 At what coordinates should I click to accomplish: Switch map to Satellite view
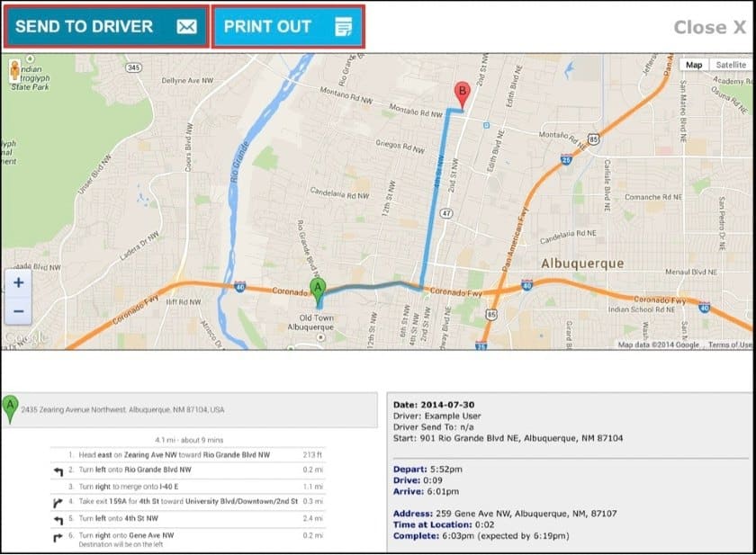730,65
